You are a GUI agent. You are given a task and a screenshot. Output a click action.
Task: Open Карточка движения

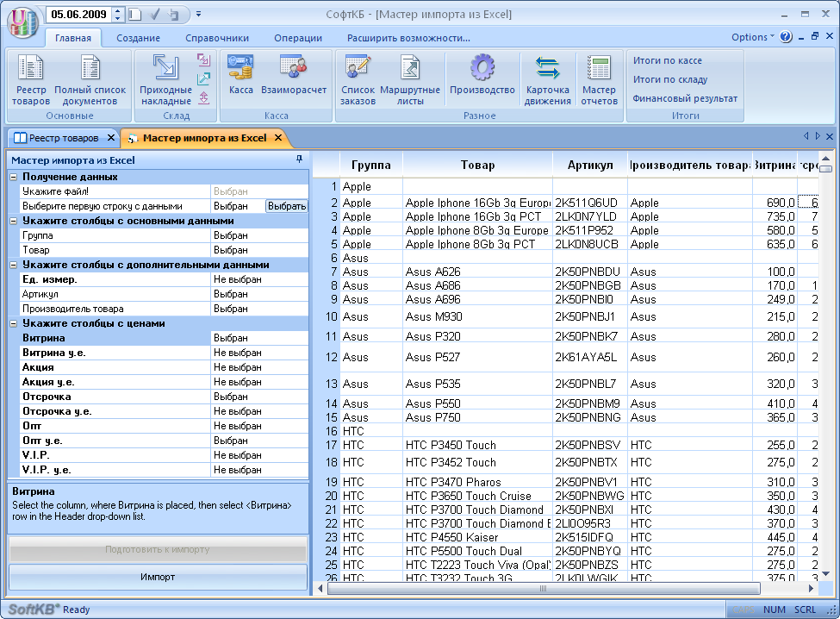click(547, 80)
